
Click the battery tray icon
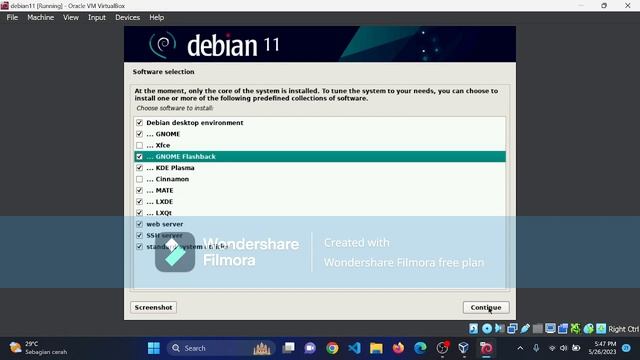(576, 348)
